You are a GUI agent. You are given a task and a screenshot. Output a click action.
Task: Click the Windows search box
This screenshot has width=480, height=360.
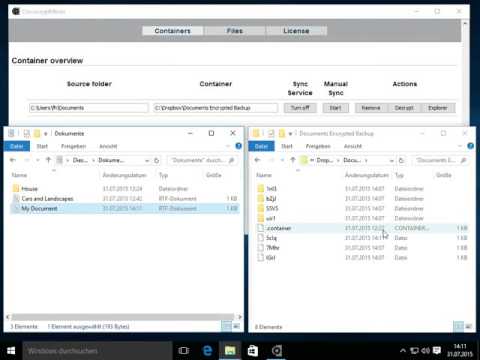pyautogui.click(x=97, y=351)
